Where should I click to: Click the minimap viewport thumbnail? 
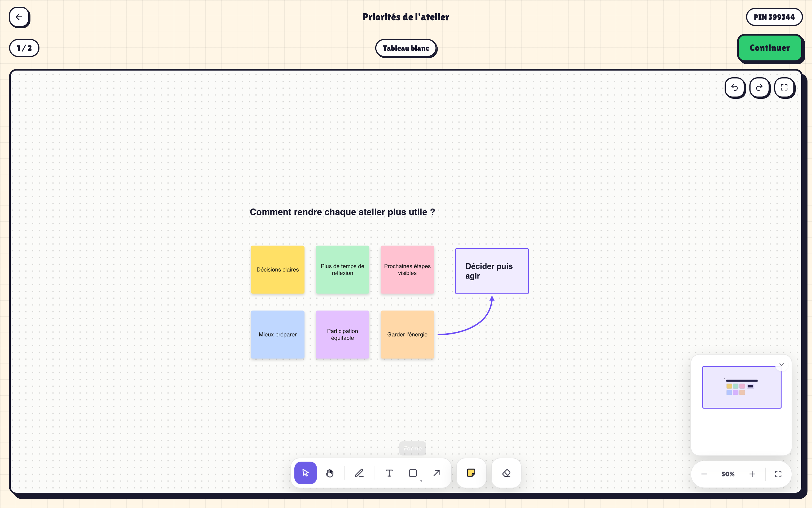tap(742, 387)
